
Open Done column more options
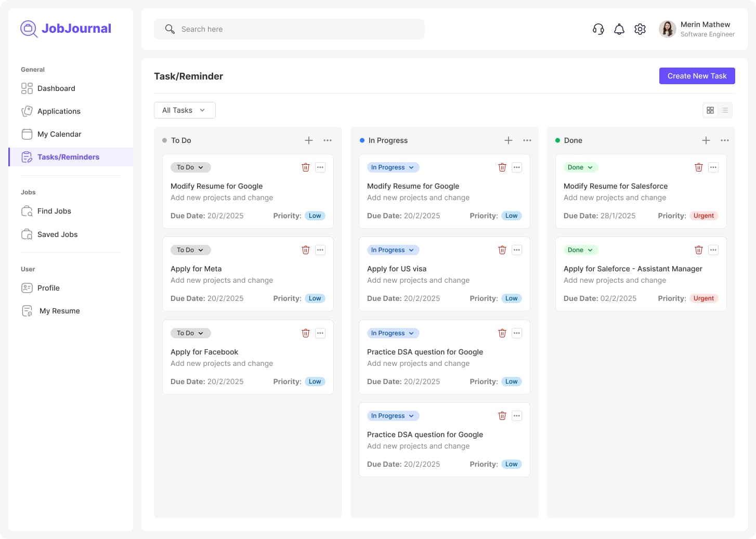click(725, 140)
